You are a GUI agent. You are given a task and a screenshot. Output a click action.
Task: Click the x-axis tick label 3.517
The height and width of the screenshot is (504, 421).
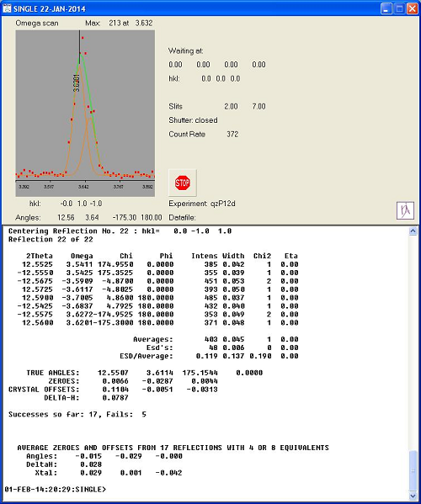point(49,187)
